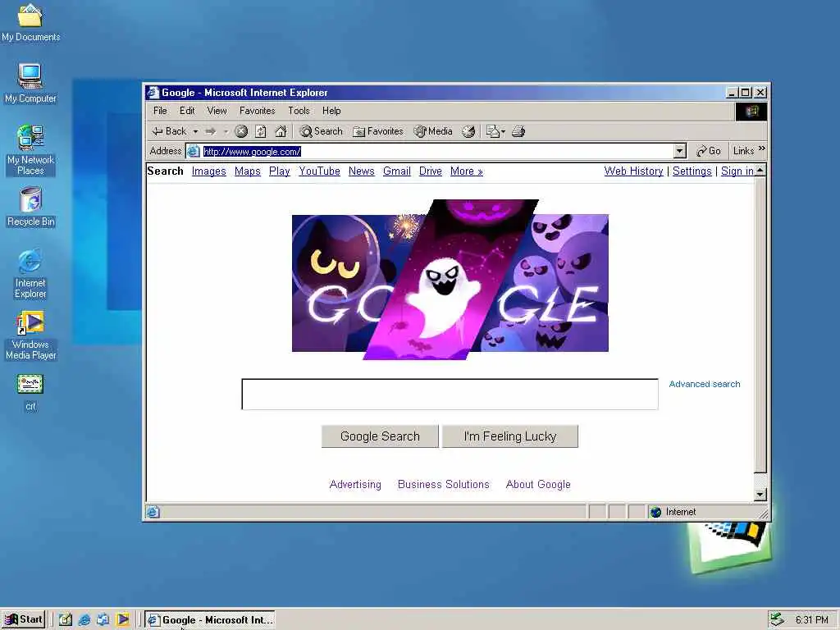
Task: Click the Advanced search link
Action: point(705,384)
